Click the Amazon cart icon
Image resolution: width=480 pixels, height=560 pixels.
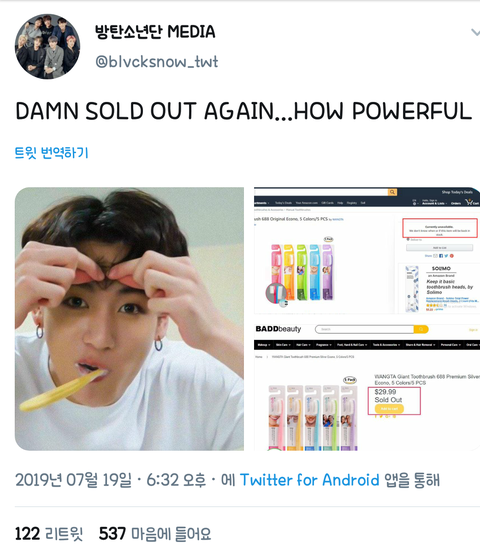click(472, 202)
